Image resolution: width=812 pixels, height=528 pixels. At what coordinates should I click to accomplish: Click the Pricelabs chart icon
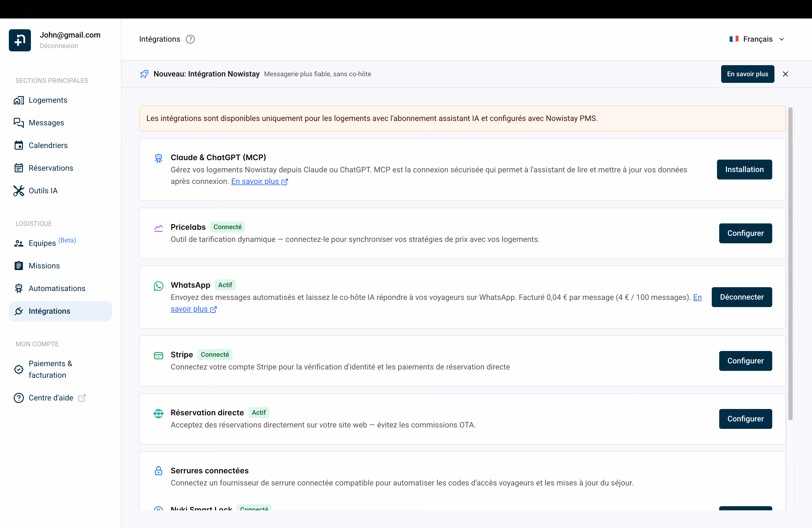tap(158, 228)
